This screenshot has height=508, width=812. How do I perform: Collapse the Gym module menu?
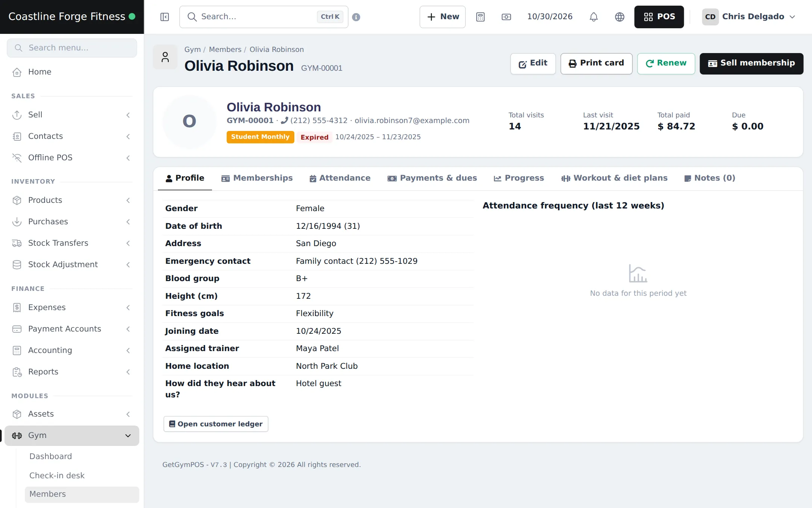point(72,435)
